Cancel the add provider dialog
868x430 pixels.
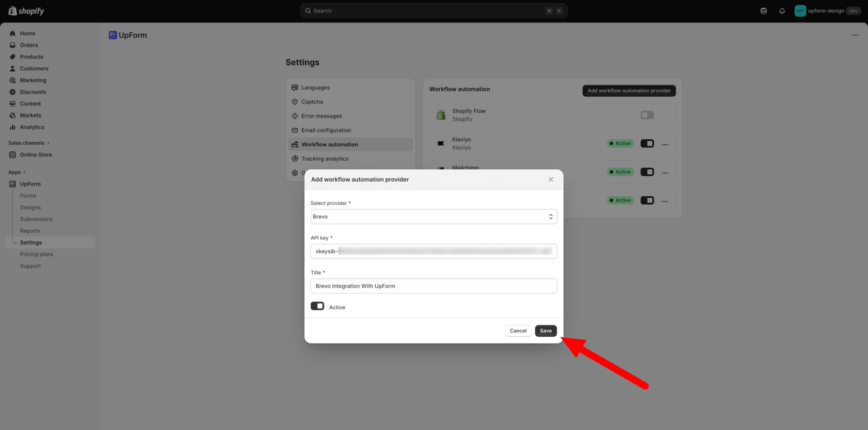pyautogui.click(x=518, y=331)
